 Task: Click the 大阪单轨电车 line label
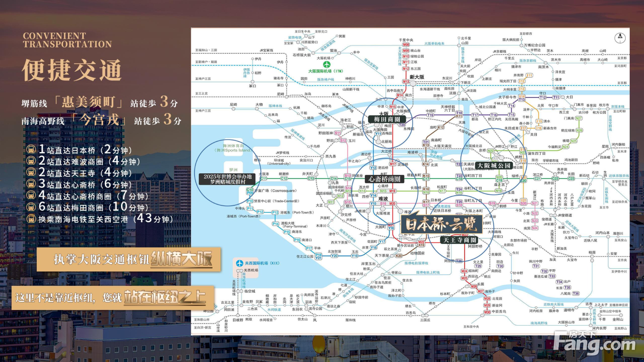434,43
